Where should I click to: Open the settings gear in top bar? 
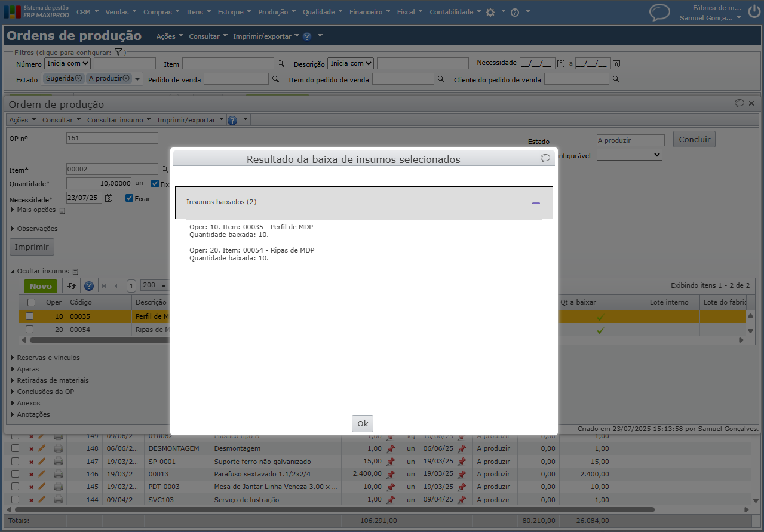[490, 12]
